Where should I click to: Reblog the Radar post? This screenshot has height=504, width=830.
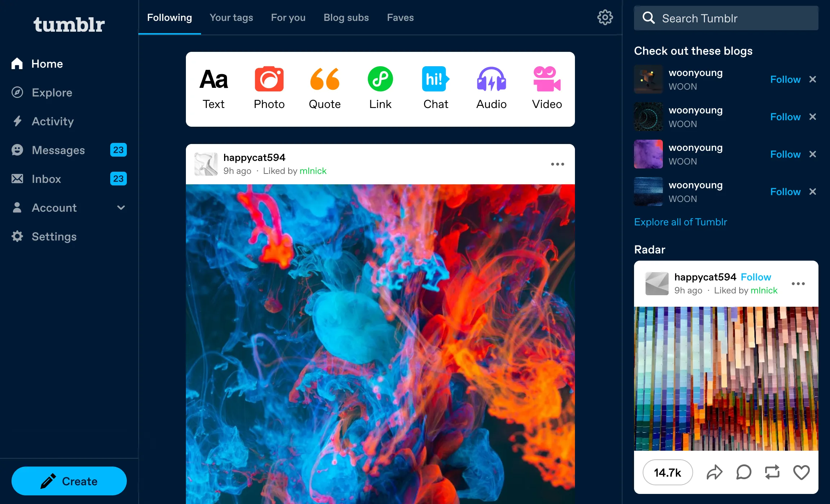point(772,472)
